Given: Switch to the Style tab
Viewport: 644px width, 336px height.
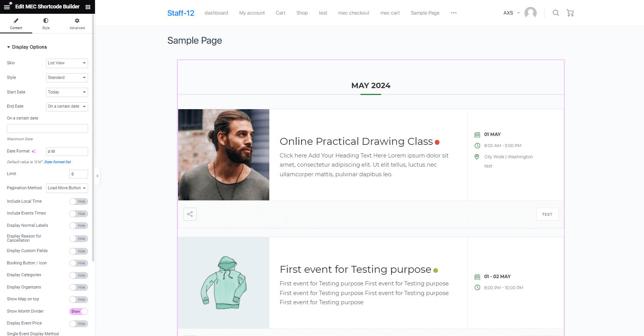Looking at the screenshot, I should point(46,24).
